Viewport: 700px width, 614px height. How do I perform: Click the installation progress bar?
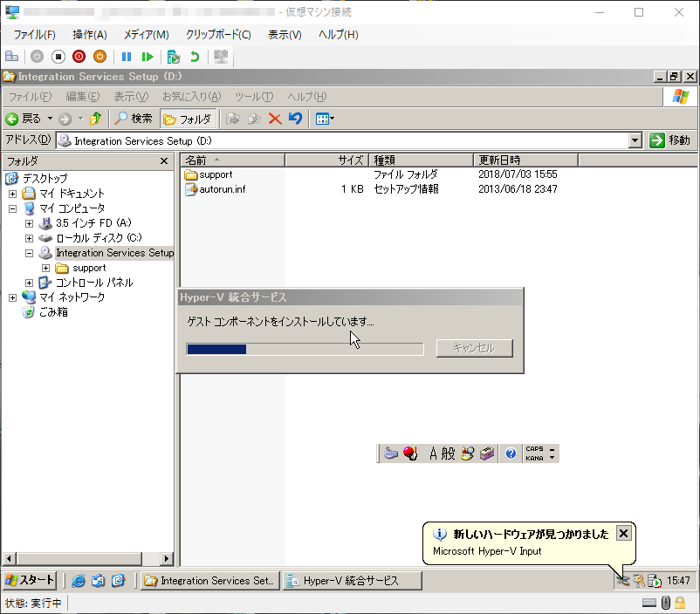tap(305, 349)
